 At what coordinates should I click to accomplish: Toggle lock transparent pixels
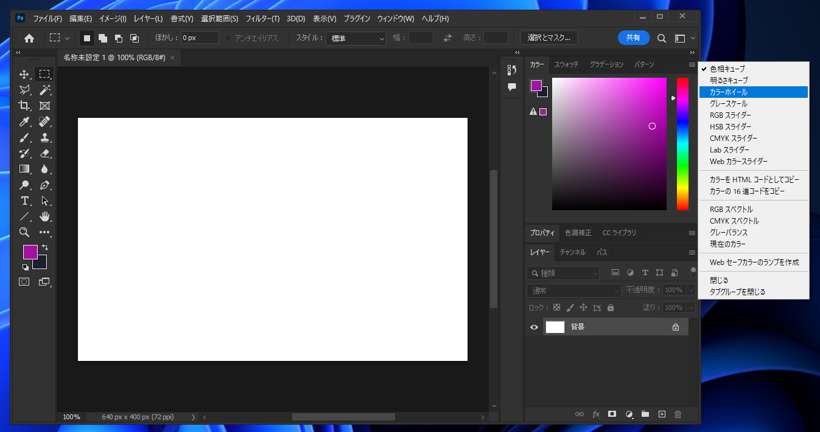click(556, 308)
